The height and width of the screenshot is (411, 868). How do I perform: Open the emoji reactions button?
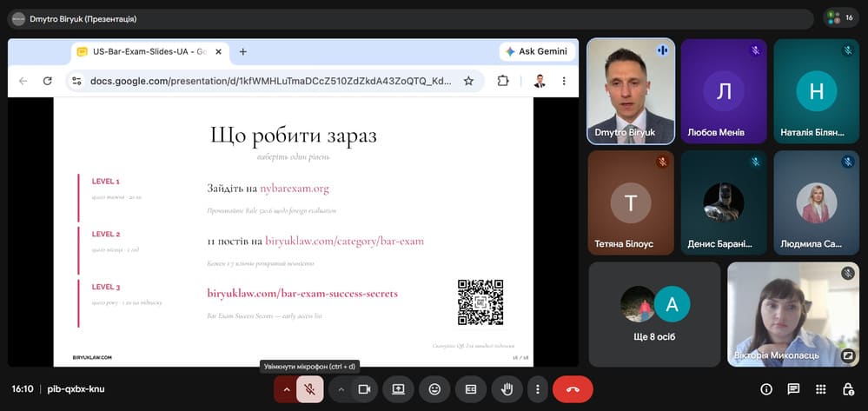434,389
